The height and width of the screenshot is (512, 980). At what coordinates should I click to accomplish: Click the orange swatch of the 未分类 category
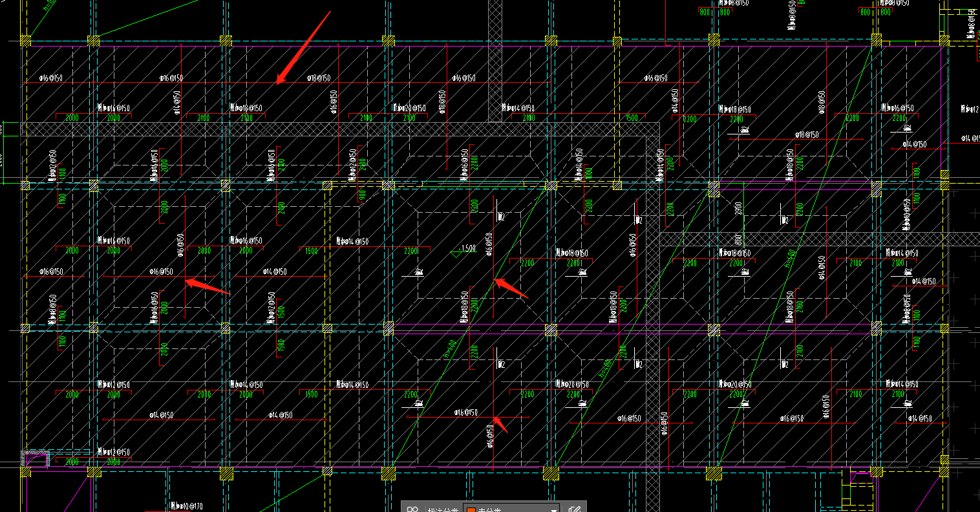pyautogui.click(x=471, y=510)
